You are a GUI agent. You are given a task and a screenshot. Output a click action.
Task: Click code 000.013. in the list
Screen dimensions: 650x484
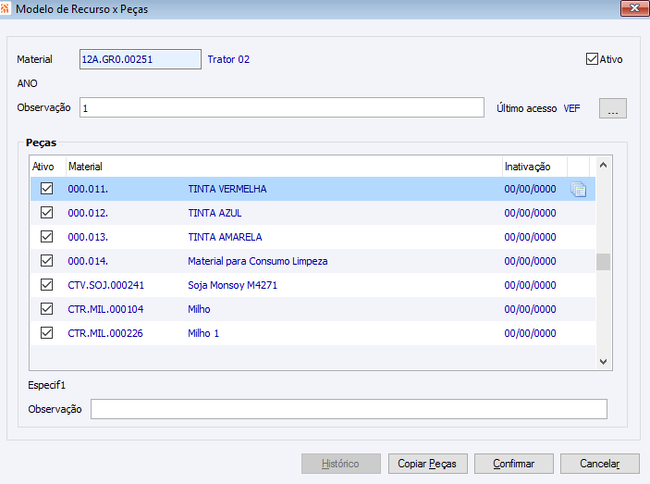point(88,237)
